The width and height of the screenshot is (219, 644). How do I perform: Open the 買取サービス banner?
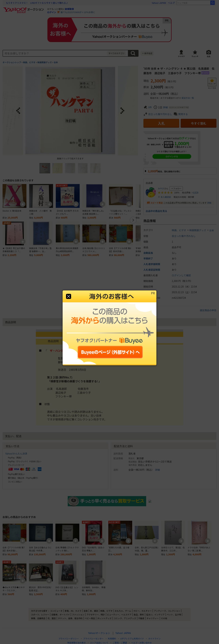pyautogui.click(x=107, y=501)
